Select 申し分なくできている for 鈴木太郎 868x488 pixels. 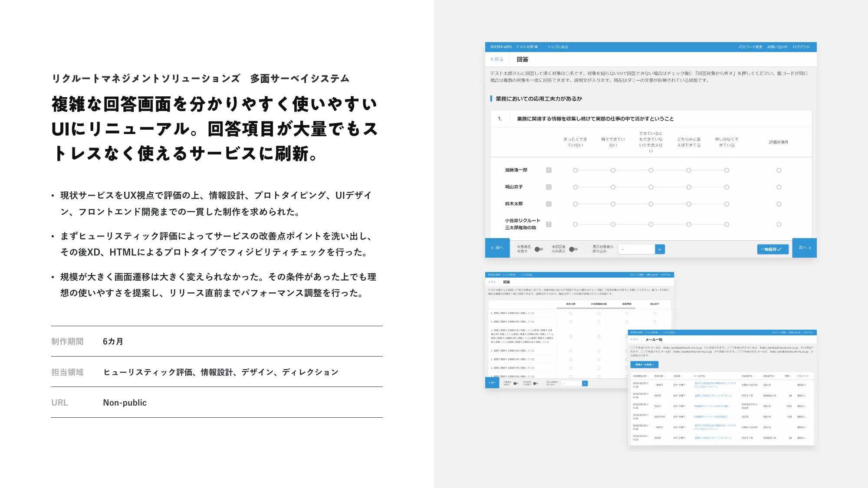coord(727,204)
